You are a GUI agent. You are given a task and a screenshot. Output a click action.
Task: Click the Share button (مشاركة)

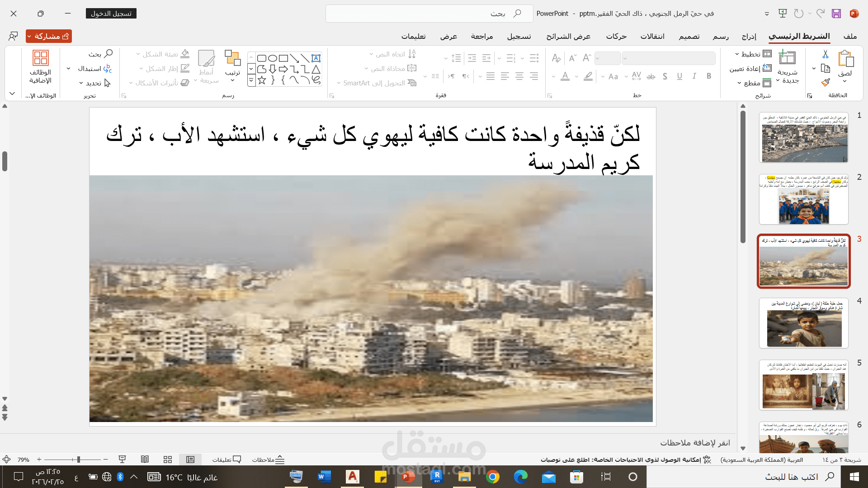point(49,36)
